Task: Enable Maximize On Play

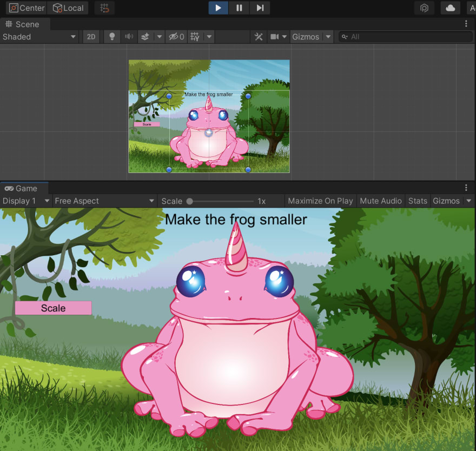Action: 320,201
